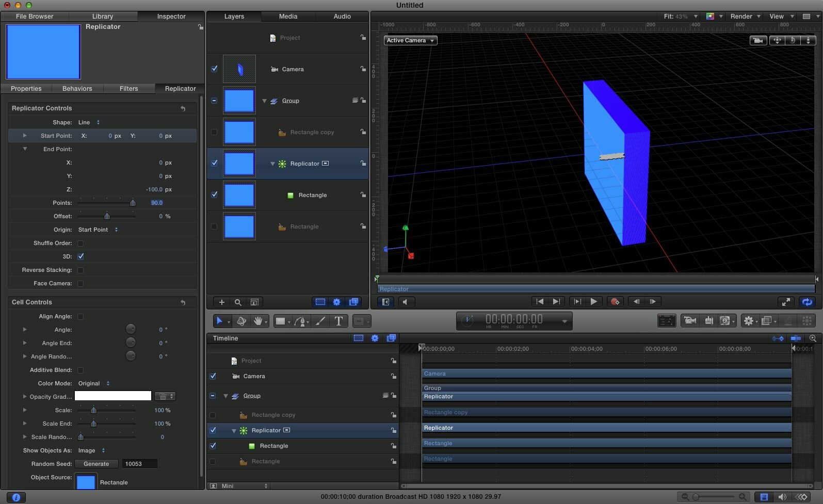The width and height of the screenshot is (823, 504).
Task: Collapse the End Point disclosure triangle
Action: pyautogui.click(x=25, y=149)
